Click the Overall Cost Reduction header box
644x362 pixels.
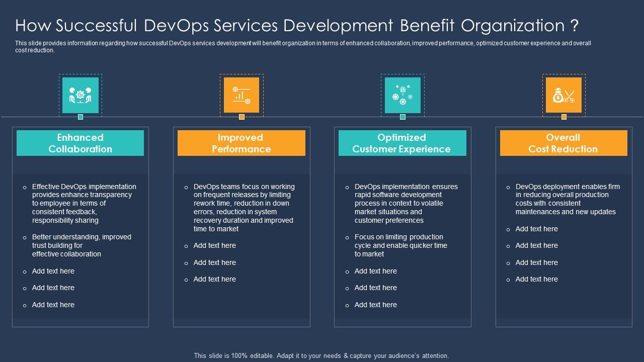click(x=563, y=143)
